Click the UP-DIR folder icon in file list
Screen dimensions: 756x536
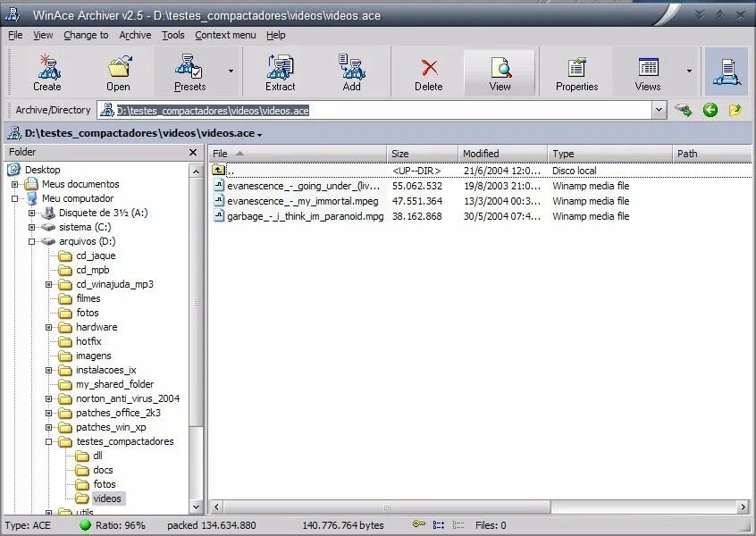(x=218, y=170)
